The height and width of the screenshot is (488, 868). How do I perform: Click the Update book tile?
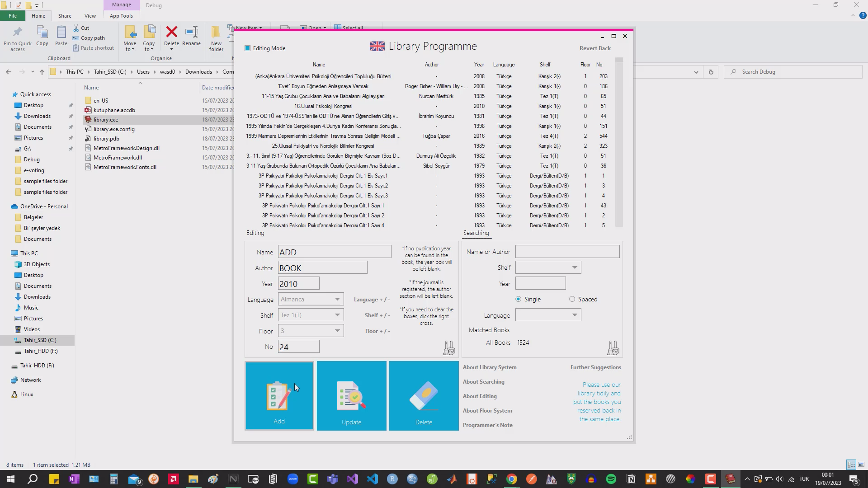pos(351,396)
